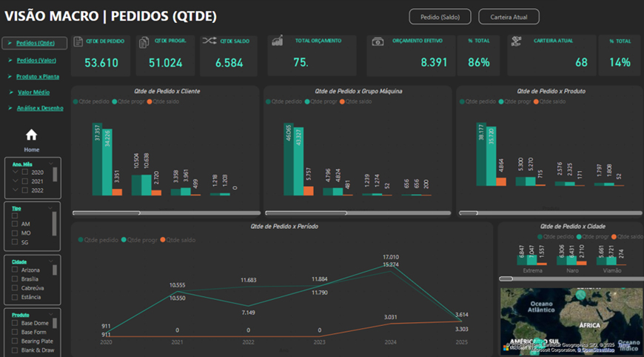Open the Cidade slicer dropdown arrow
644x357 pixels.
pos(50,261)
